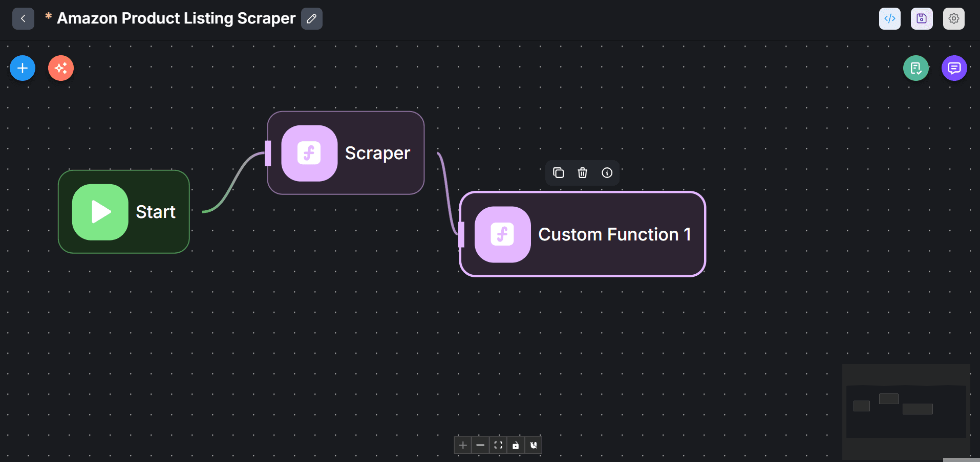Screen dimensions: 980x462
Task: Select the Custom Function 1 label
Action: [x=614, y=234]
